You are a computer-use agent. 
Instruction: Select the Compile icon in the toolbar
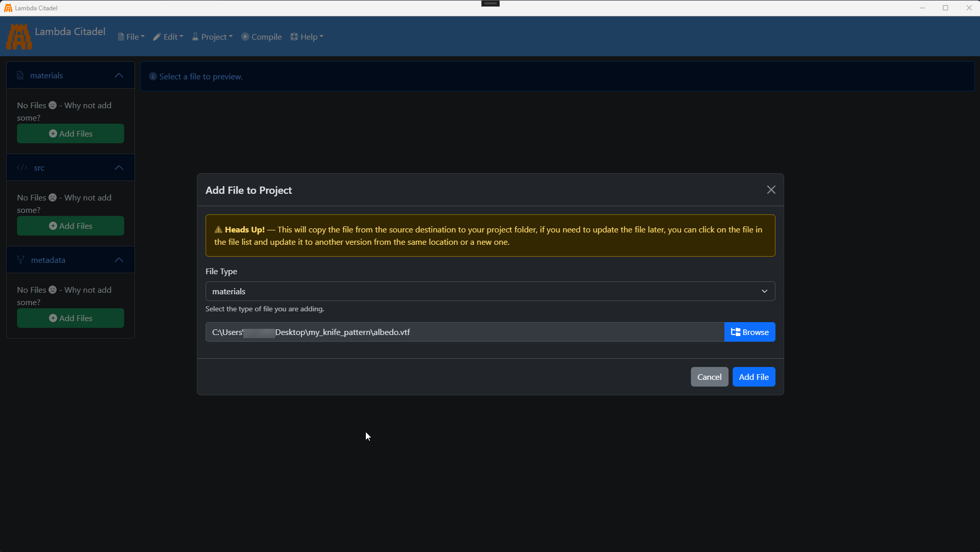click(x=245, y=37)
